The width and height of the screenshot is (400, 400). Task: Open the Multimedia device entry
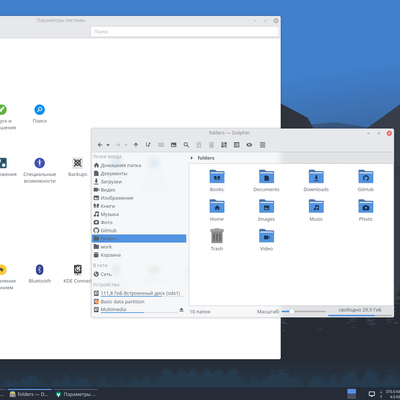point(135,310)
